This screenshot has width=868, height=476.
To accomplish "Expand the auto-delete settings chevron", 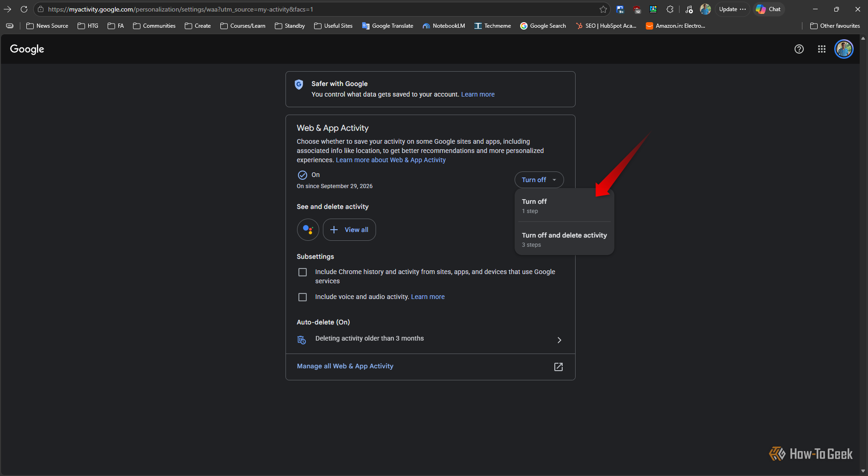I will click(x=559, y=340).
